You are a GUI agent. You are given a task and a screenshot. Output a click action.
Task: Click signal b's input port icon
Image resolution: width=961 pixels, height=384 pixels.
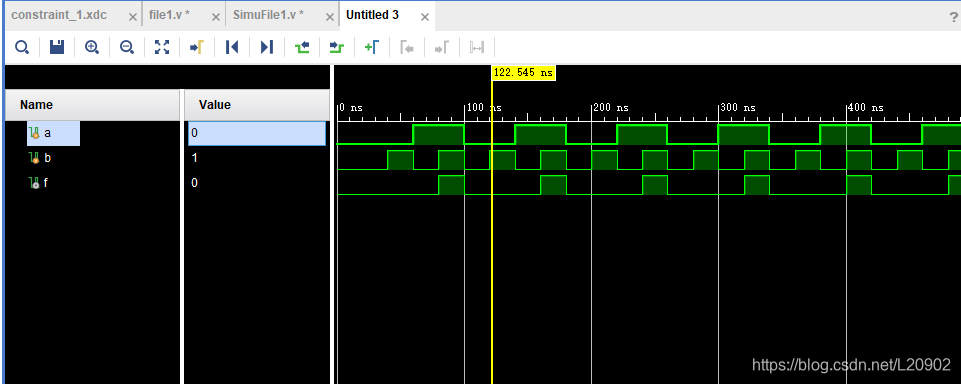tap(35, 158)
